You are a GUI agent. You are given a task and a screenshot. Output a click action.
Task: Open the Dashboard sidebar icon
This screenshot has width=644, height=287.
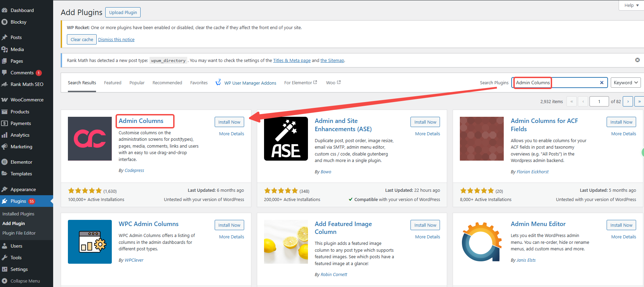[x=4, y=10]
